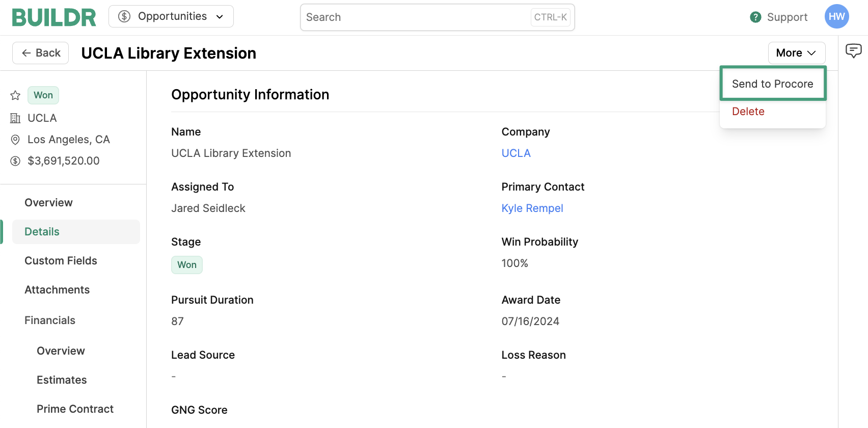Select the Details nav item
The height and width of the screenshot is (428, 868).
click(x=76, y=232)
